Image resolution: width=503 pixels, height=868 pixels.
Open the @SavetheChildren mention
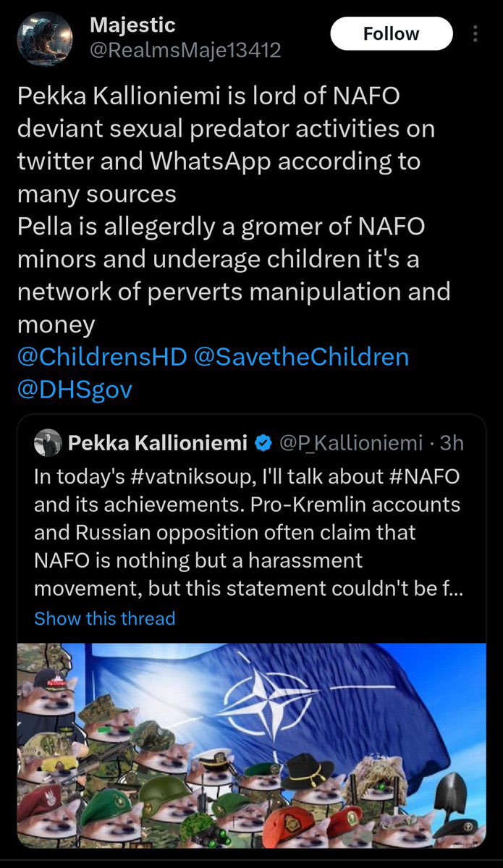tap(302, 357)
